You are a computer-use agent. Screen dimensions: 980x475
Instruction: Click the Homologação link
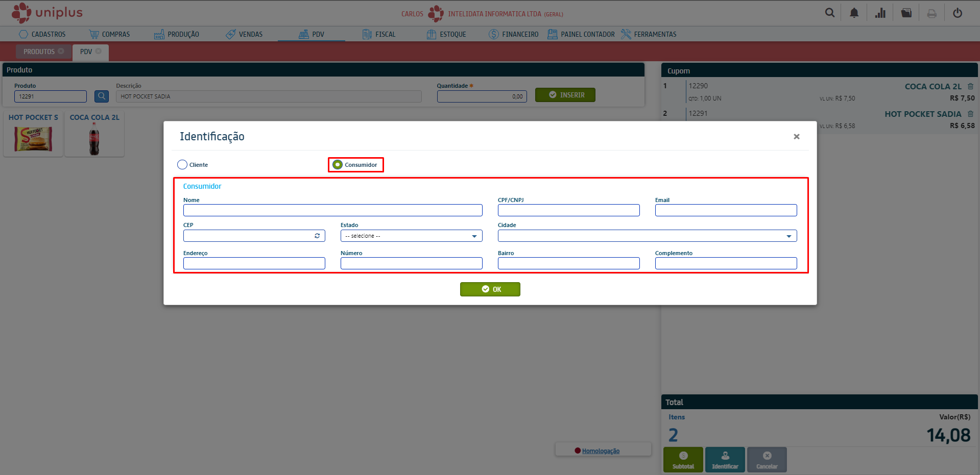tap(601, 451)
